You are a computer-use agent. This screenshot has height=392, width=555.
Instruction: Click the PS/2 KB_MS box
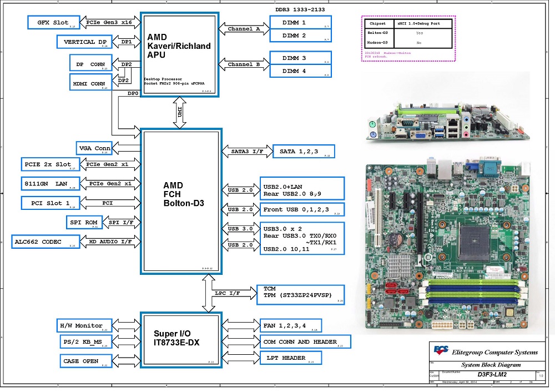click(x=85, y=341)
